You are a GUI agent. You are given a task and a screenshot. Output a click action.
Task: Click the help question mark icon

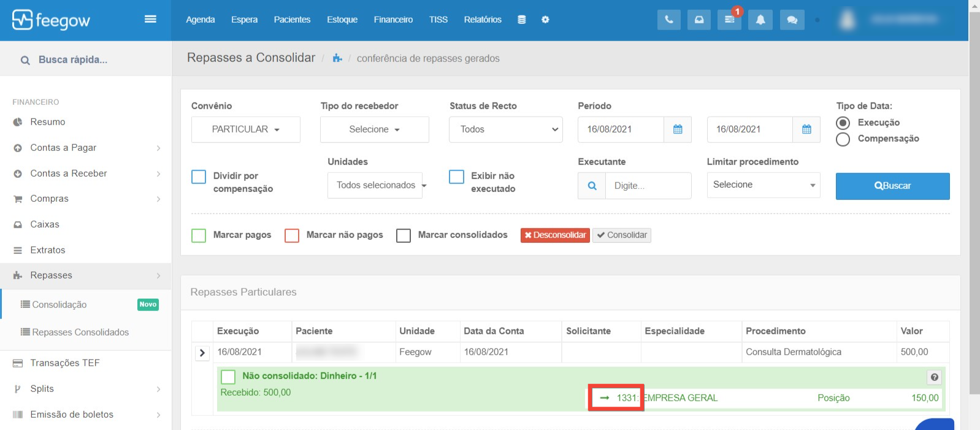tap(934, 377)
